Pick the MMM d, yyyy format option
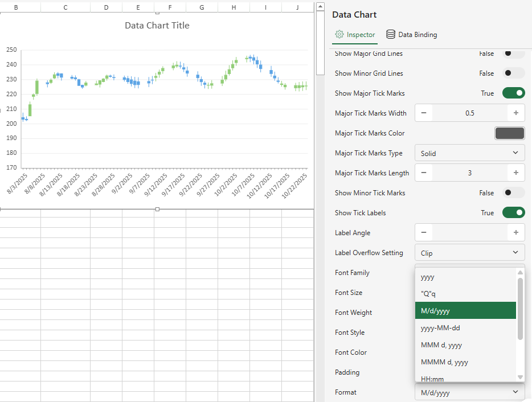 [465, 344]
